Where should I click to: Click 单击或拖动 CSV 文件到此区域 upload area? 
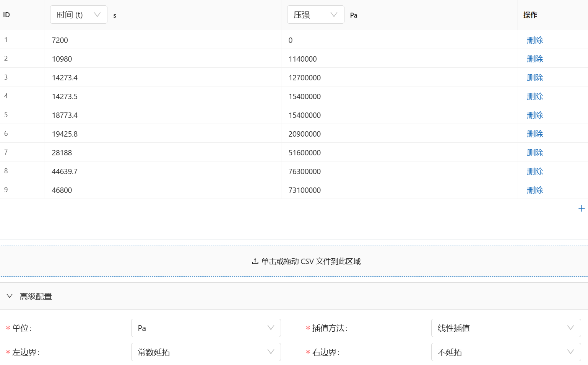294,261
